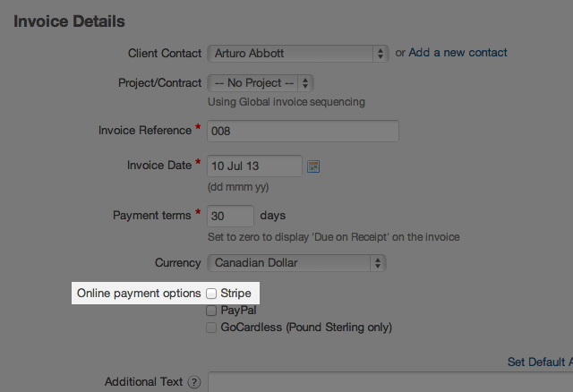Click the help icon next to Additional Text
The image size is (573, 392).
(x=193, y=382)
